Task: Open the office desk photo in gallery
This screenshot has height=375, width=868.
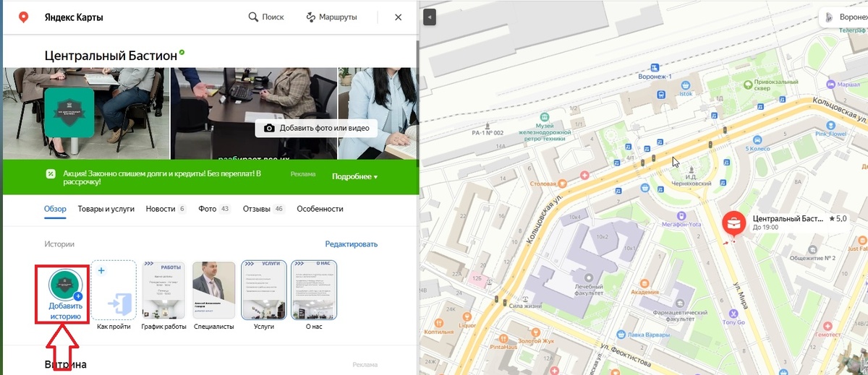Action: tap(253, 113)
